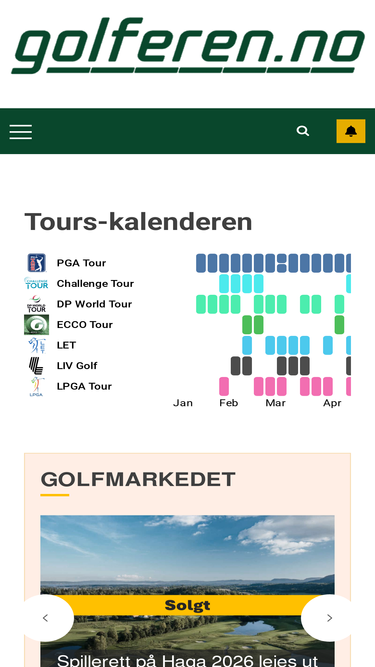Click the Tours-kalenderen heading
Screen dimensions: 375x667
click(139, 222)
